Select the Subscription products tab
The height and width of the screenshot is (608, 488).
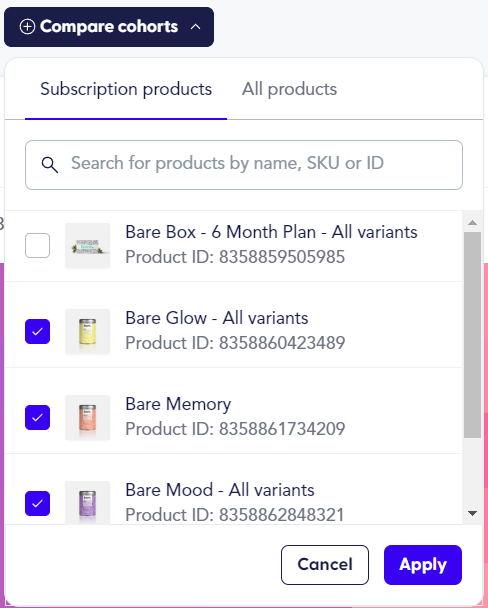126,89
